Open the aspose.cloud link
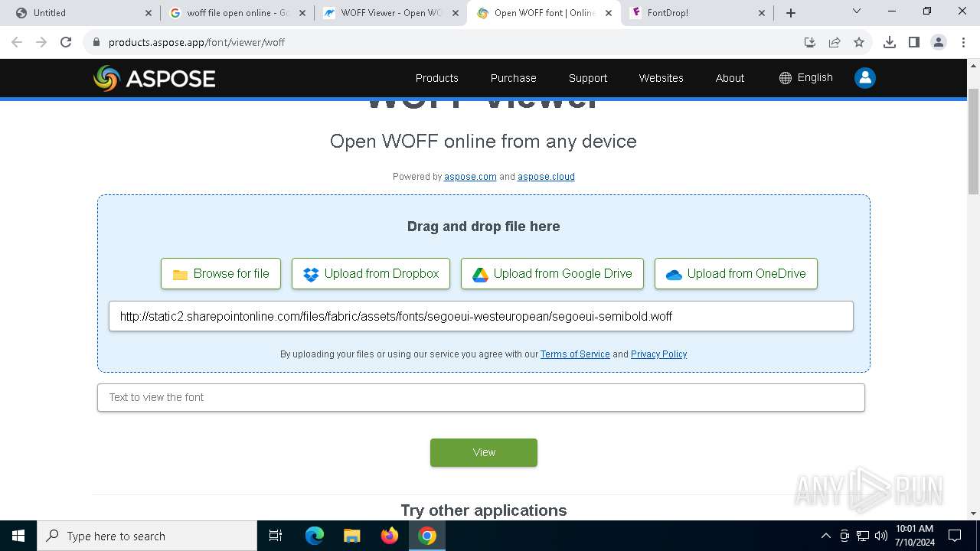Image resolution: width=980 pixels, height=551 pixels. click(546, 177)
